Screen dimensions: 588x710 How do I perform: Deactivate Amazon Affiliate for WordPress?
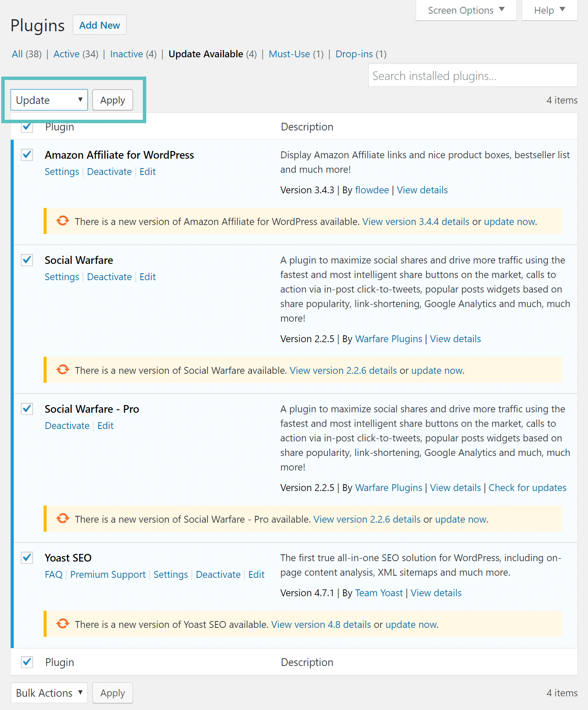(x=109, y=172)
